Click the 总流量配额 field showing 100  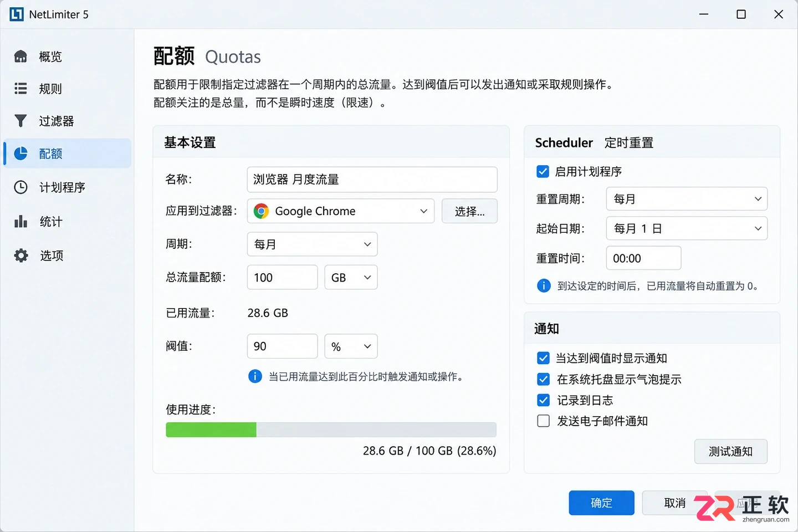(282, 278)
